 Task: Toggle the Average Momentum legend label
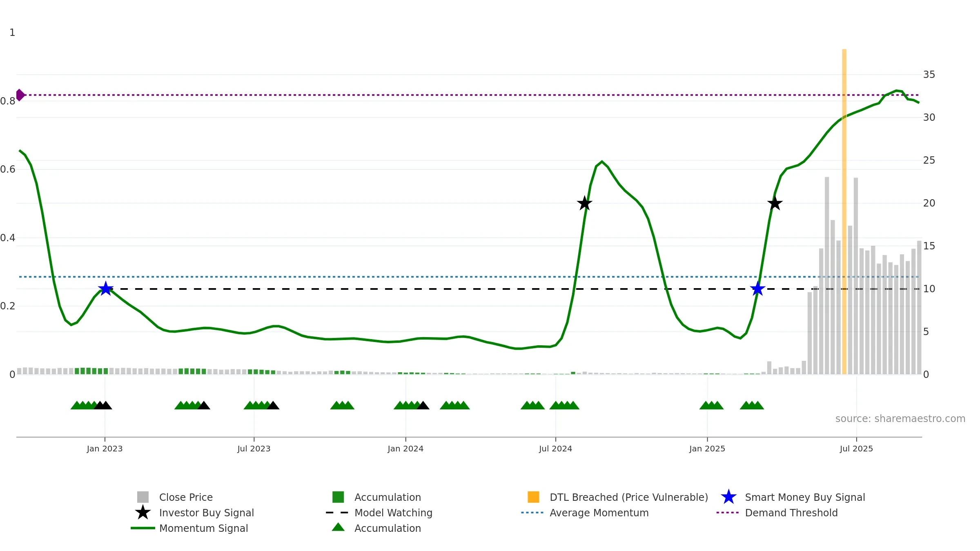click(599, 513)
